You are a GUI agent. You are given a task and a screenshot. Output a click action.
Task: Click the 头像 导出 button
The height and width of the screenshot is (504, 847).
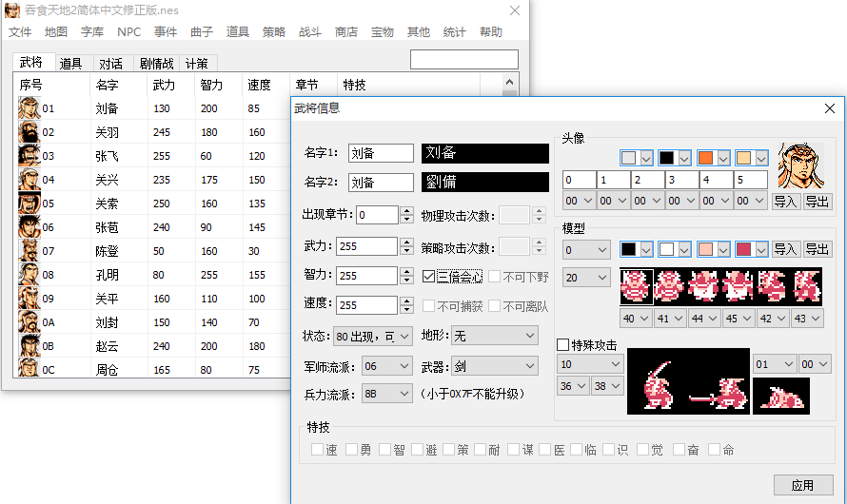coord(817,202)
